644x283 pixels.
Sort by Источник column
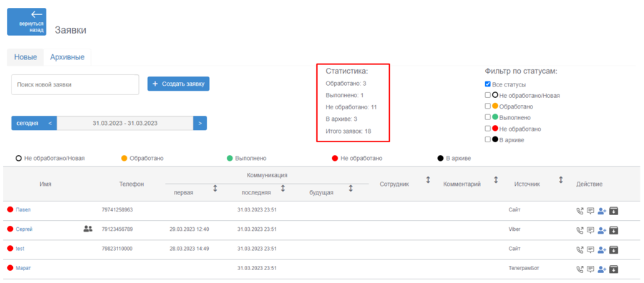coord(560,180)
